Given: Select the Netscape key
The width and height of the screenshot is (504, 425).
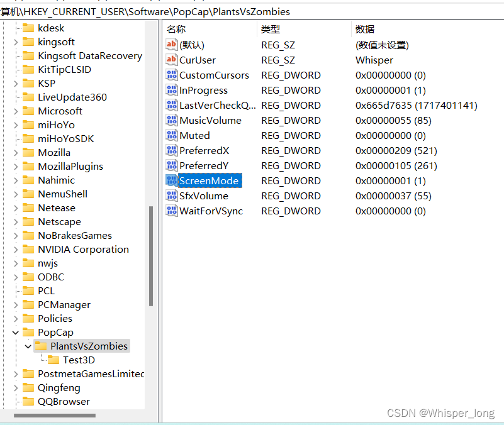Looking at the screenshot, I should pos(60,222).
